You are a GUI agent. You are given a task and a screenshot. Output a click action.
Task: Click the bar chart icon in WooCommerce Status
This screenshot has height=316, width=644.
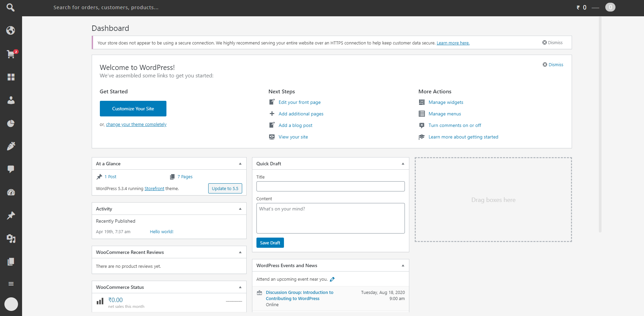100,301
